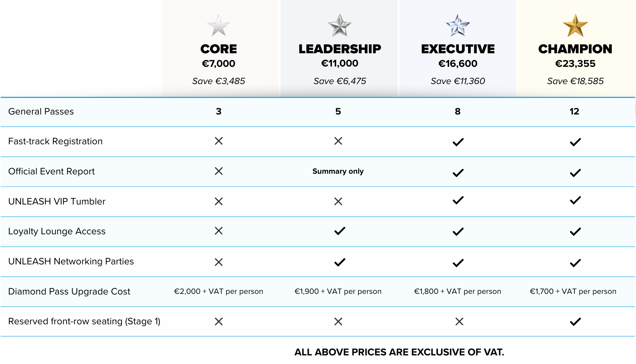Click Leadership's checkmark for Loyalty Lounge Access

point(340,231)
